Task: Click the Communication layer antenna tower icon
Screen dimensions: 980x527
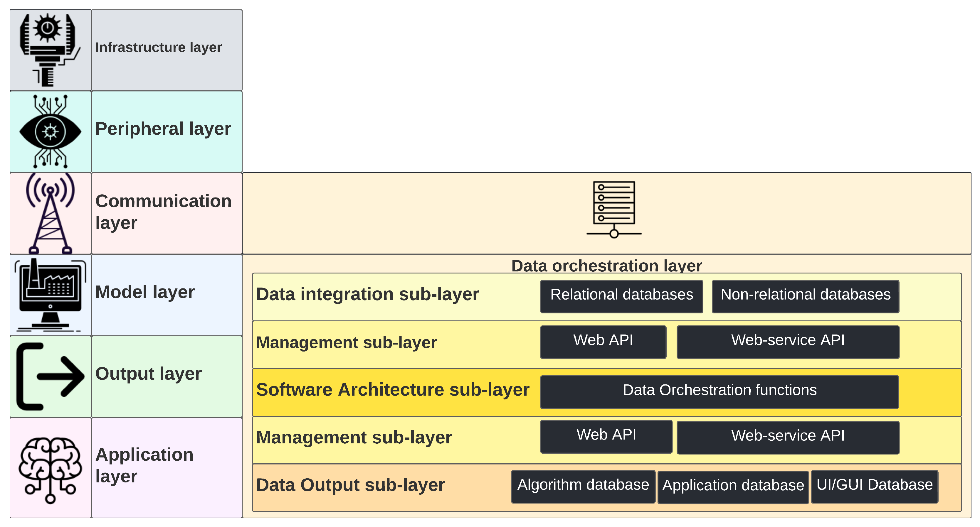Action: coord(50,213)
